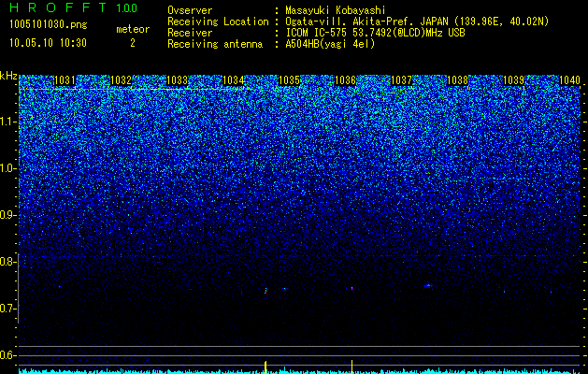Click the 1036 time marker
The image size is (588, 374).
tap(345, 80)
